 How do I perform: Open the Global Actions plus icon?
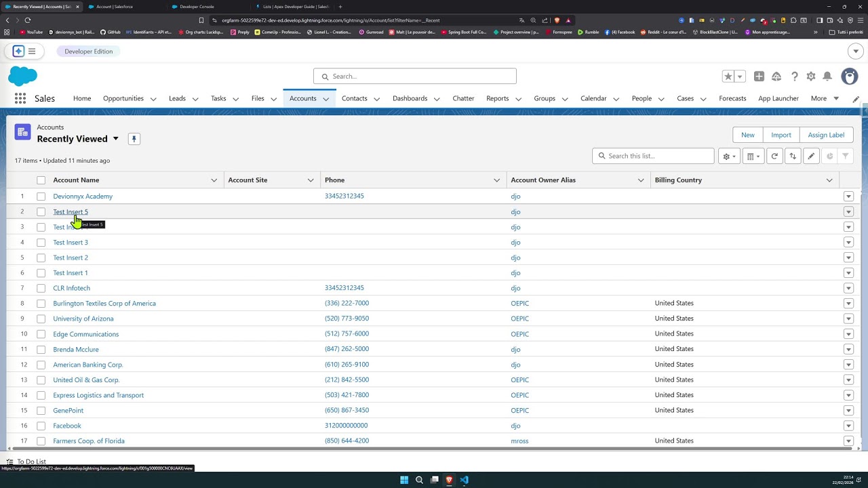tap(759, 77)
